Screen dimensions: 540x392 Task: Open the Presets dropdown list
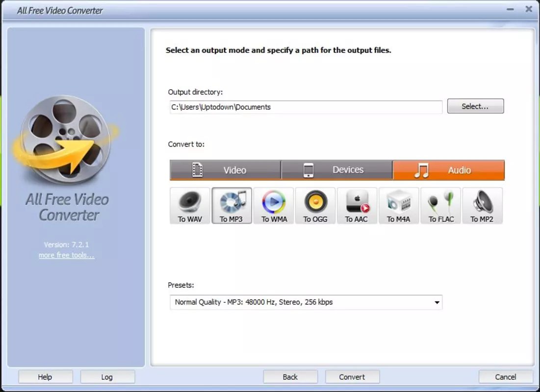[x=306, y=302]
